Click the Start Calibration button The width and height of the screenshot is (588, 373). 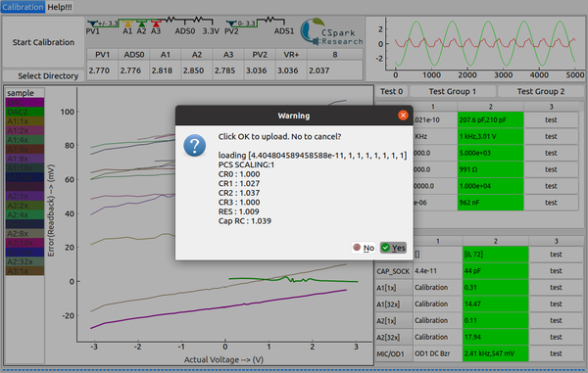(43, 42)
